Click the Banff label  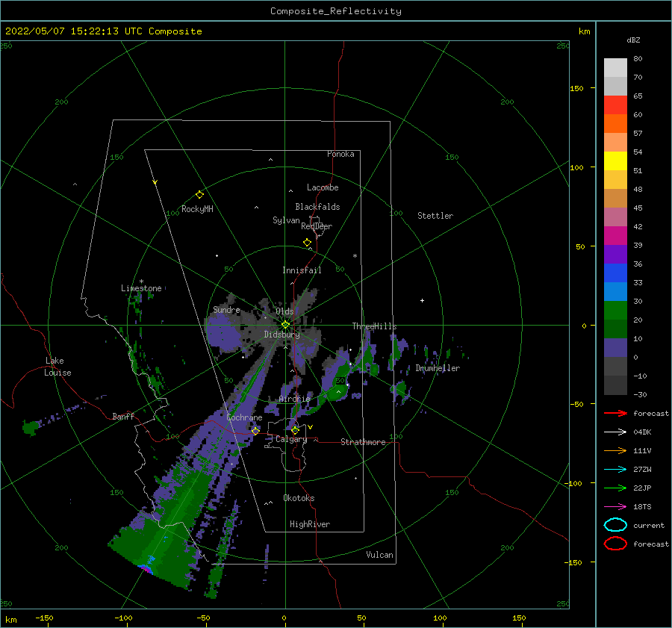(123, 416)
